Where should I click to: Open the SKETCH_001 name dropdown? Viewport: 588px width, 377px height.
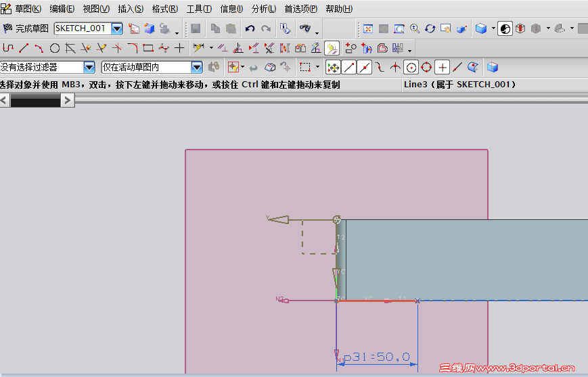click(117, 28)
